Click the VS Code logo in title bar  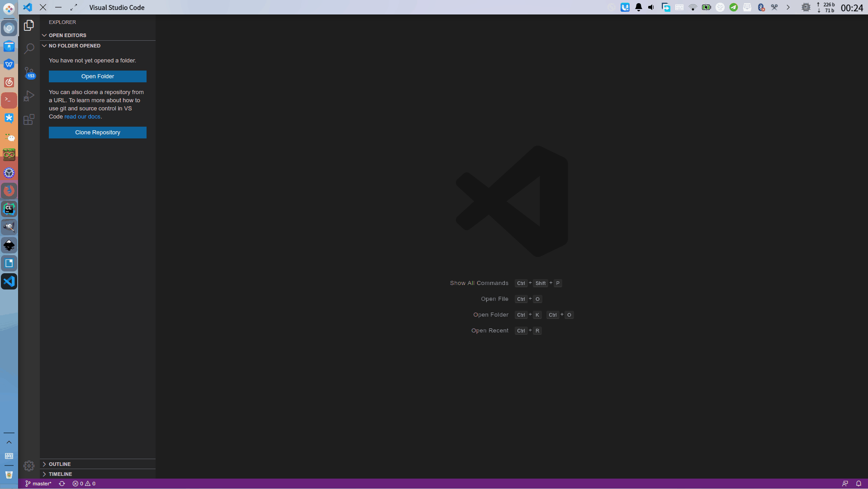point(28,7)
